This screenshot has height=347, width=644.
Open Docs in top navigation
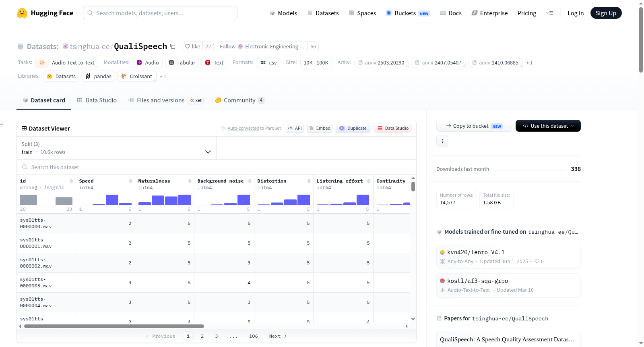[451, 13]
